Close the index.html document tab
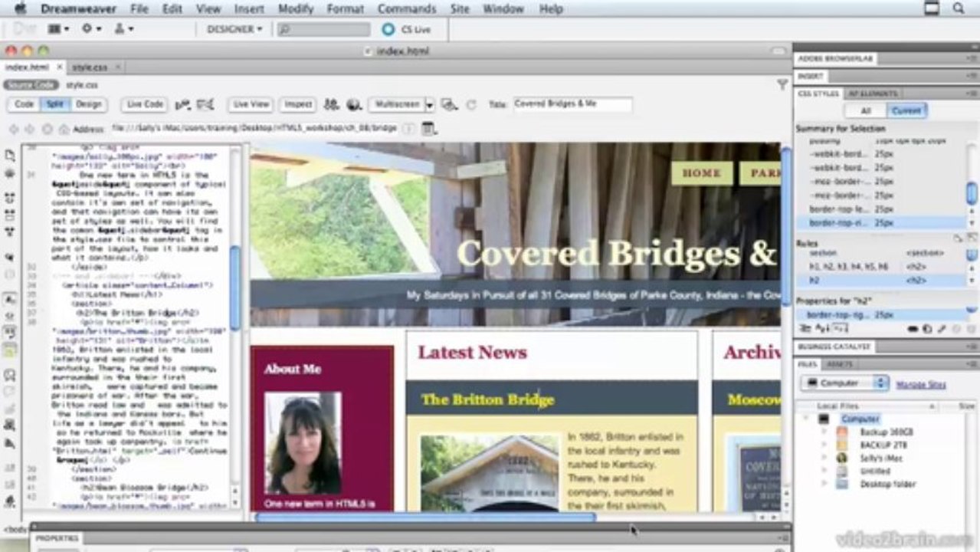Screen dimensions: 980x552 point(60,67)
